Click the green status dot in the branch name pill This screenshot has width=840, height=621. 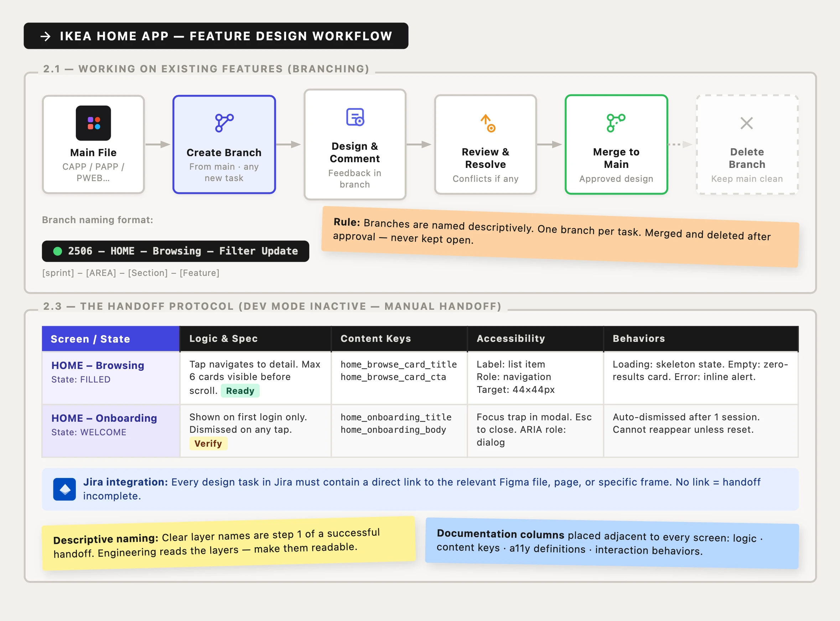(57, 251)
